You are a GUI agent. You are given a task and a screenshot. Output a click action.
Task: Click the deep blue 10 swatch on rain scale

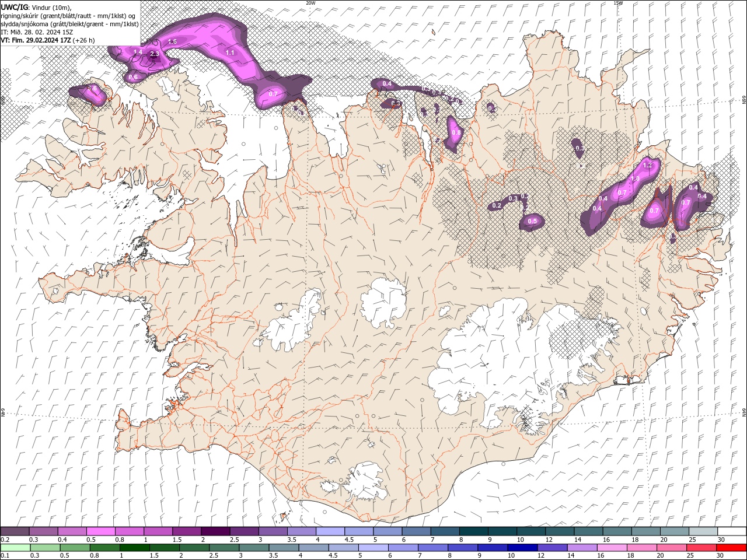click(522, 548)
